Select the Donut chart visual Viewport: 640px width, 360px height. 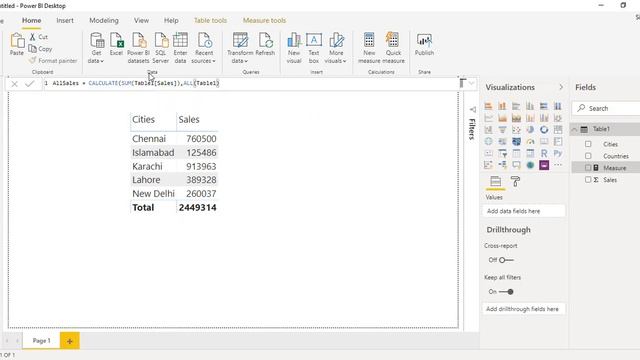(544, 130)
